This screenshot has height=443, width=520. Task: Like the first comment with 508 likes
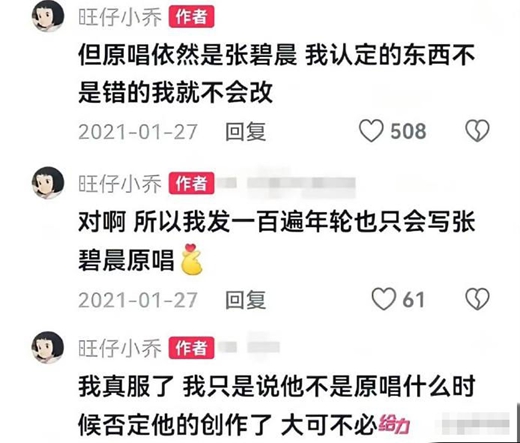pos(371,131)
